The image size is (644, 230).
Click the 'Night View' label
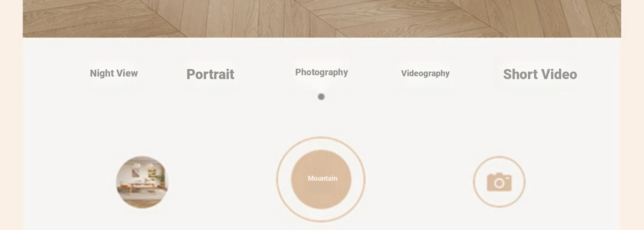point(114,73)
